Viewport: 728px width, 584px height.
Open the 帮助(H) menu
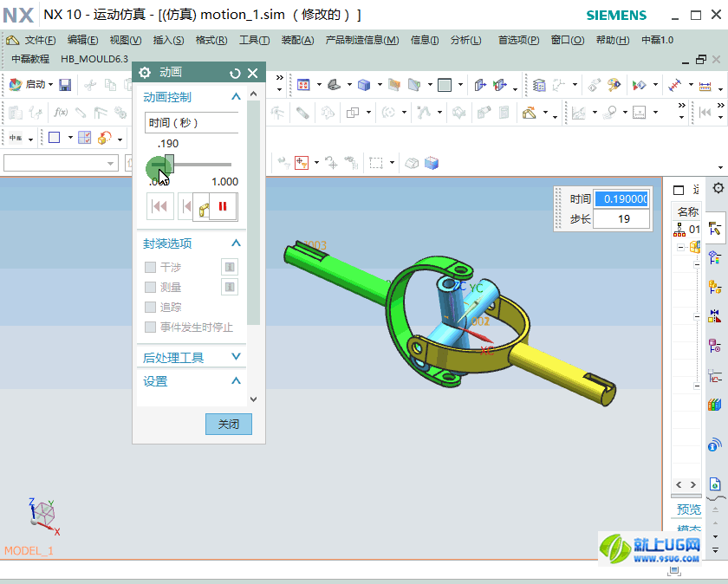tap(613, 41)
